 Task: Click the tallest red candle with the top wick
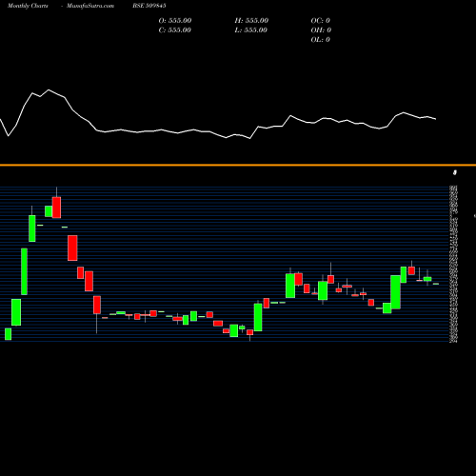coord(56,208)
